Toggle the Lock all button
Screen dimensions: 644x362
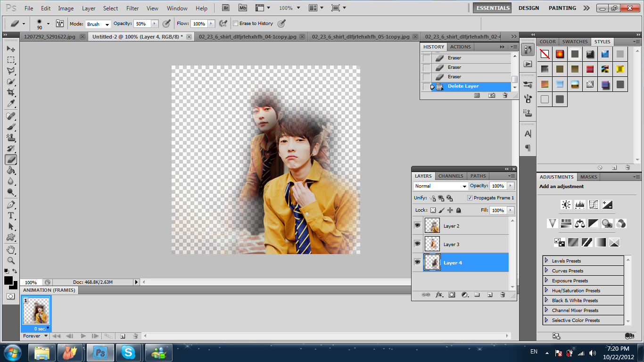pos(459,210)
